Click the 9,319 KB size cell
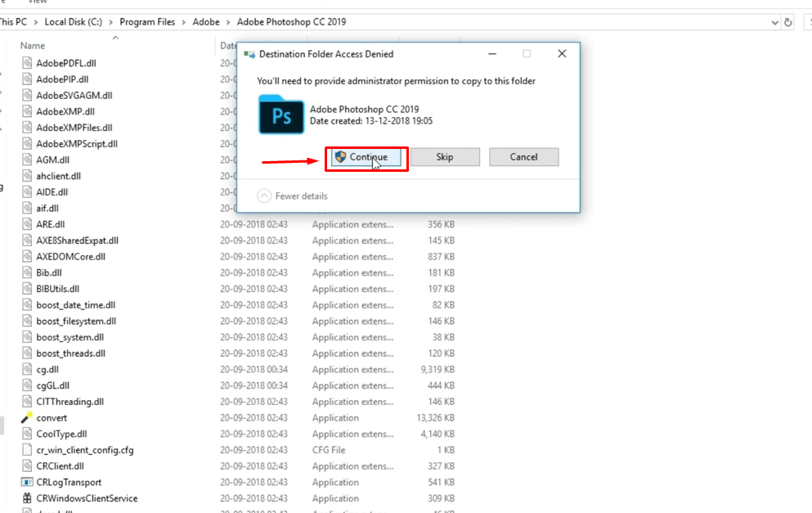Viewport: 812px width, 513px height. pos(437,369)
